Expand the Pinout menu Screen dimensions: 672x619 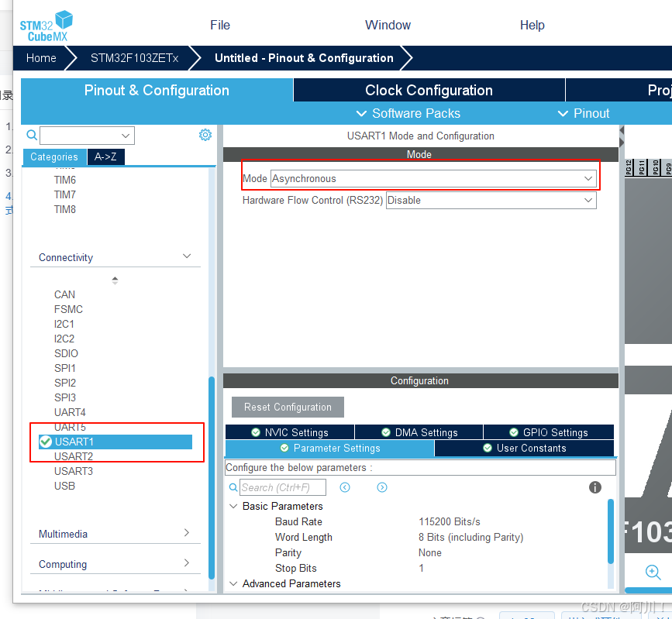coord(584,114)
